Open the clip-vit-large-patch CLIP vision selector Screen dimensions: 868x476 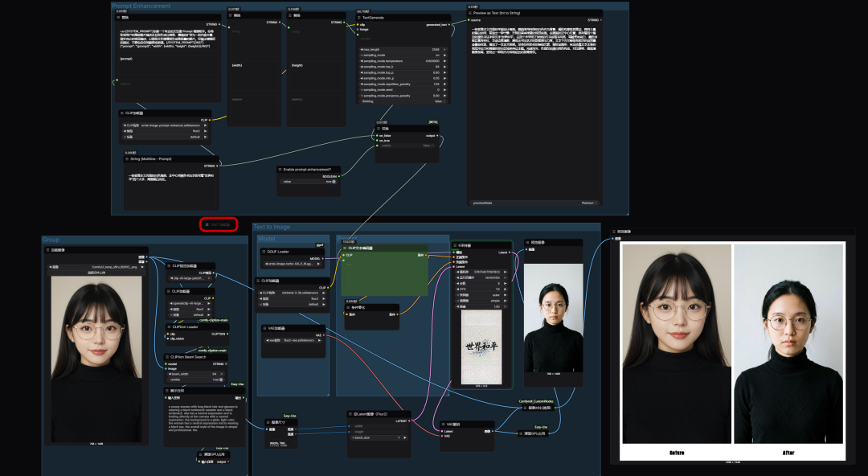191,278
